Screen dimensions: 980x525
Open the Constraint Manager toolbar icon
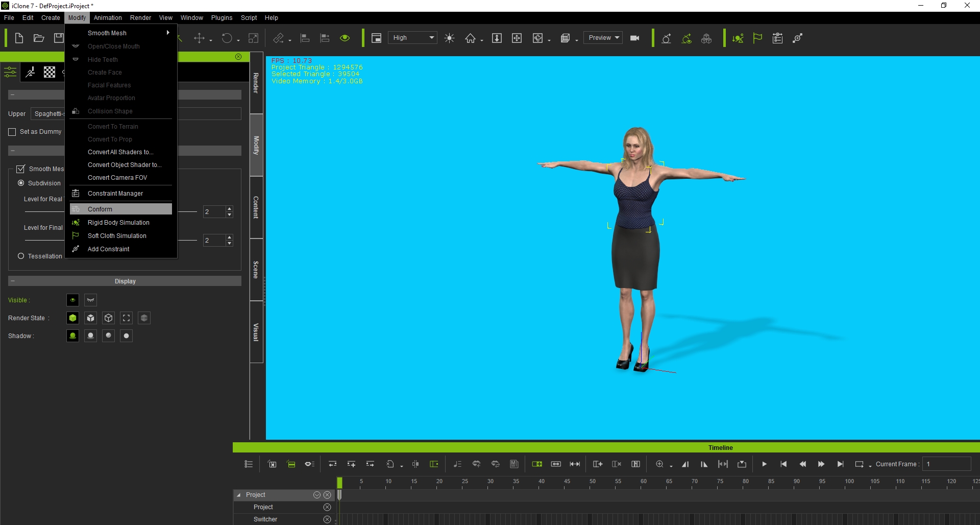(x=777, y=38)
